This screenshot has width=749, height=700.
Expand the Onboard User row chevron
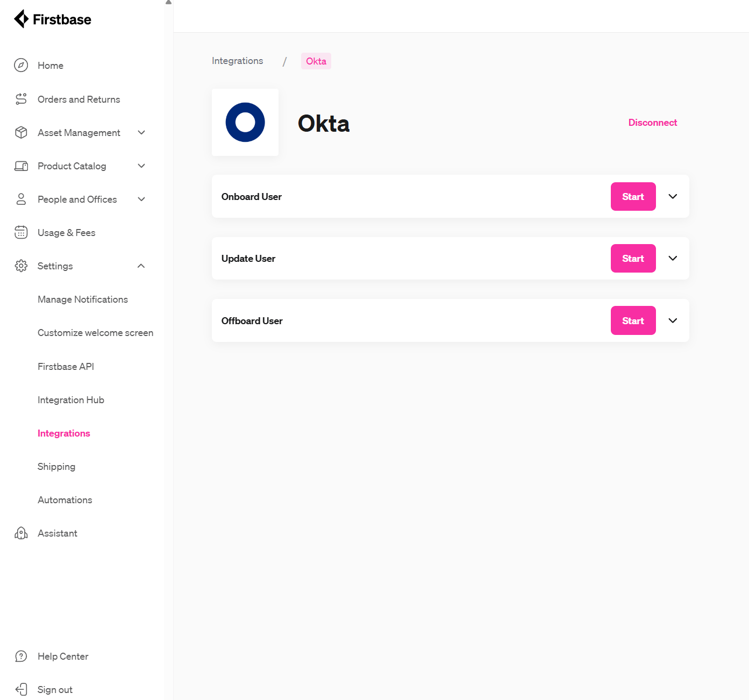point(673,196)
